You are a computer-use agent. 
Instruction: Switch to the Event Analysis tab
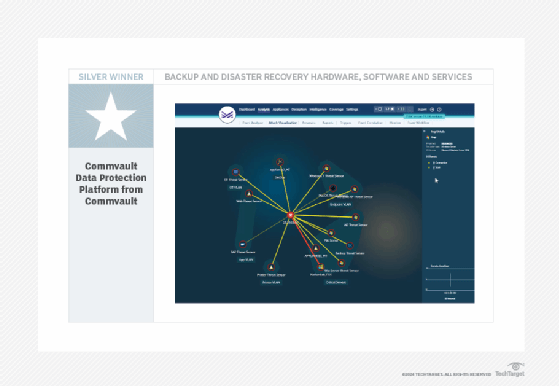tap(253, 123)
